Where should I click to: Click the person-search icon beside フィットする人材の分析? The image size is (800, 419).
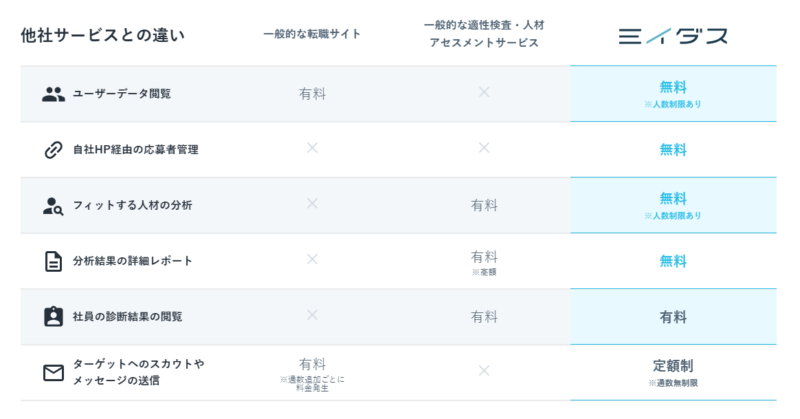(53, 206)
